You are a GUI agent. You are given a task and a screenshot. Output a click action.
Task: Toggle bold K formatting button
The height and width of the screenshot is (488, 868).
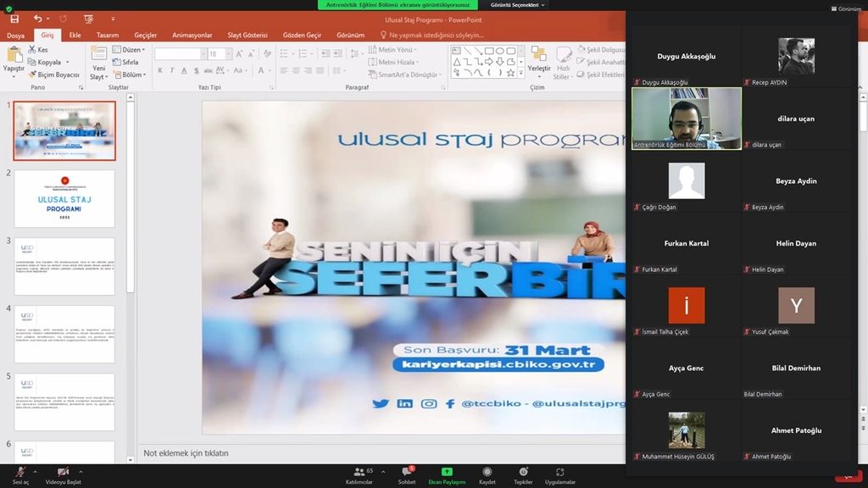pos(160,71)
